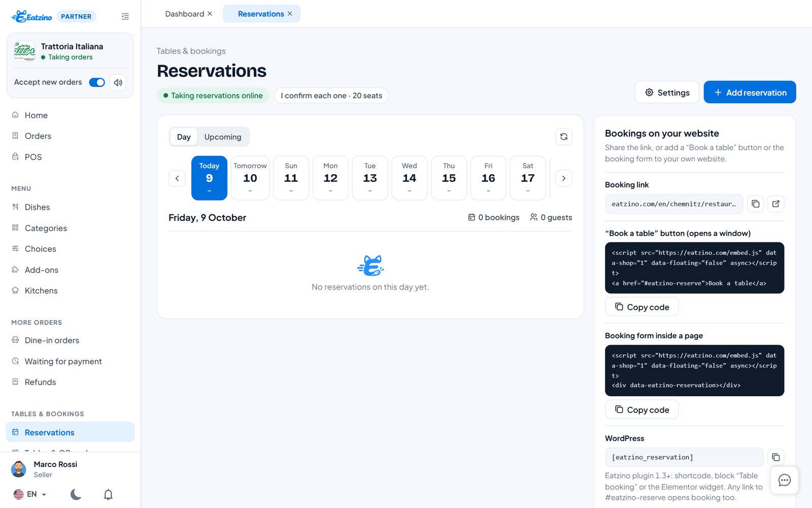812x508 pixels.
Task: Open the support chat bubble
Action: [785, 480]
